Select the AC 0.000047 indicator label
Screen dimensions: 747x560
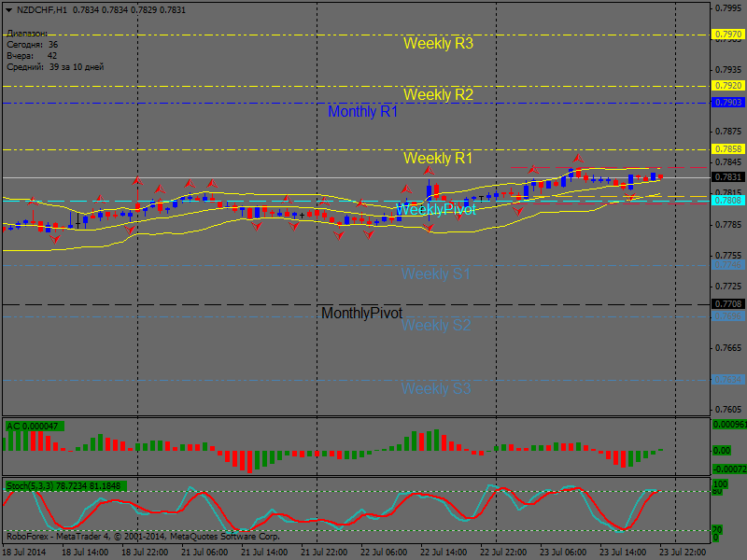pyautogui.click(x=35, y=427)
